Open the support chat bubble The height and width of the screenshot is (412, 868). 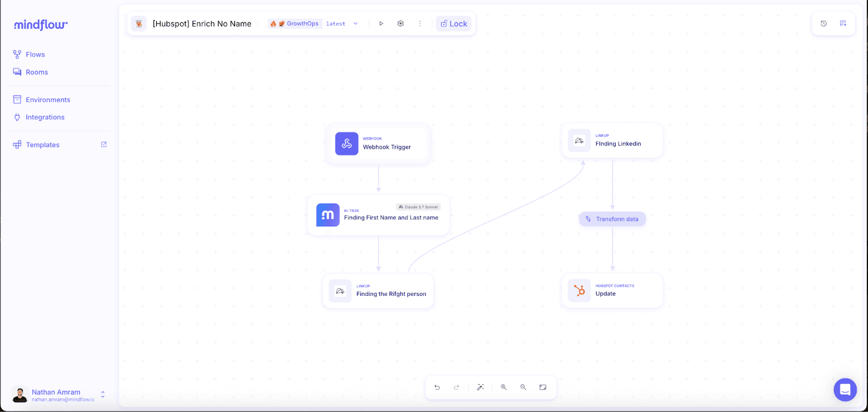[845, 390]
